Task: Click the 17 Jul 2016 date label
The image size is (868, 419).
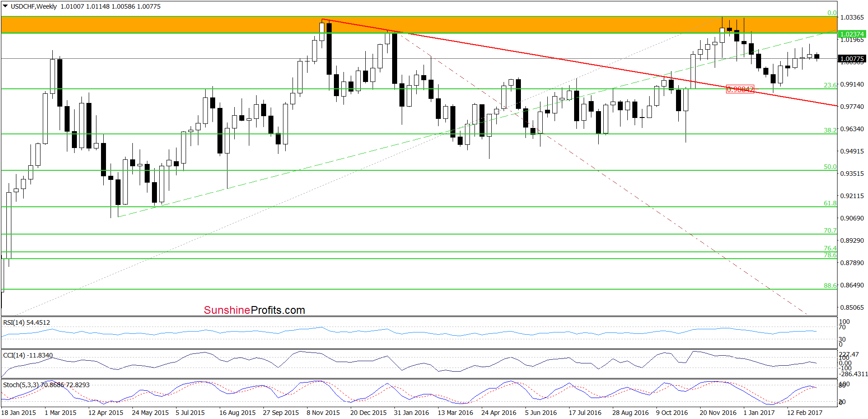Action: coord(585,413)
